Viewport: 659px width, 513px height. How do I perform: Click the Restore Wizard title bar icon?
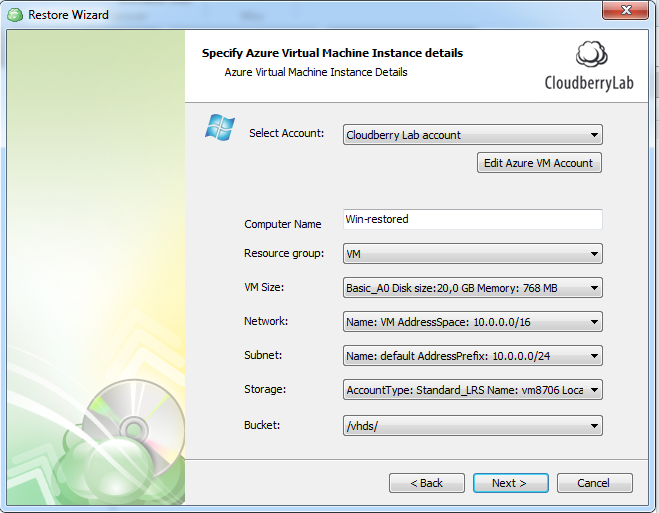[15, 15]
